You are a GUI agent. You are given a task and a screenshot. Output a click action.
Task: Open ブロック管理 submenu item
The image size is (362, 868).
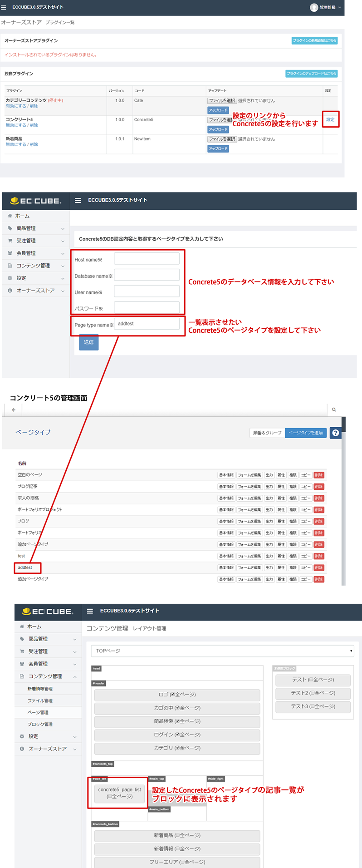40,724
